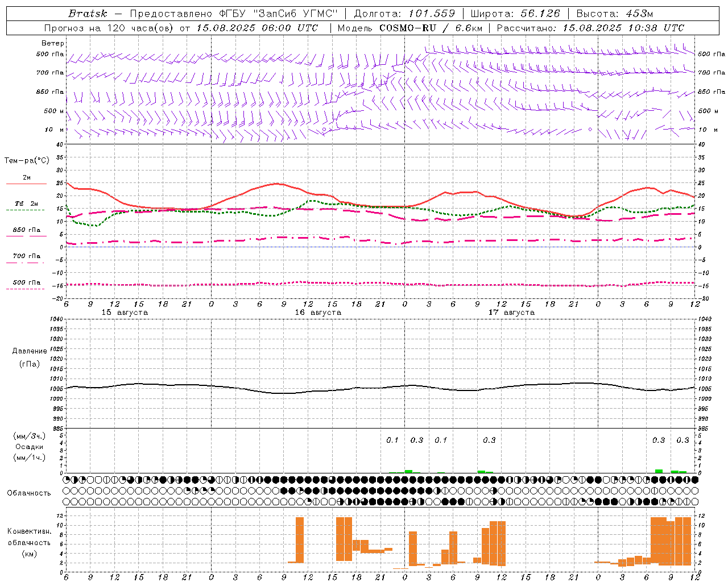Click the station name "Bratsk" in header

88,14
